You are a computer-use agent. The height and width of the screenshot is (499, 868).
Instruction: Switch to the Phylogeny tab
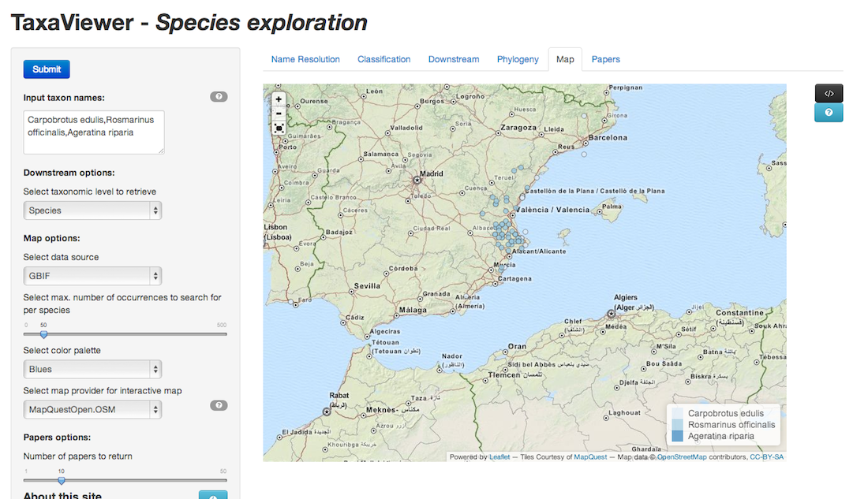point(518,59)
